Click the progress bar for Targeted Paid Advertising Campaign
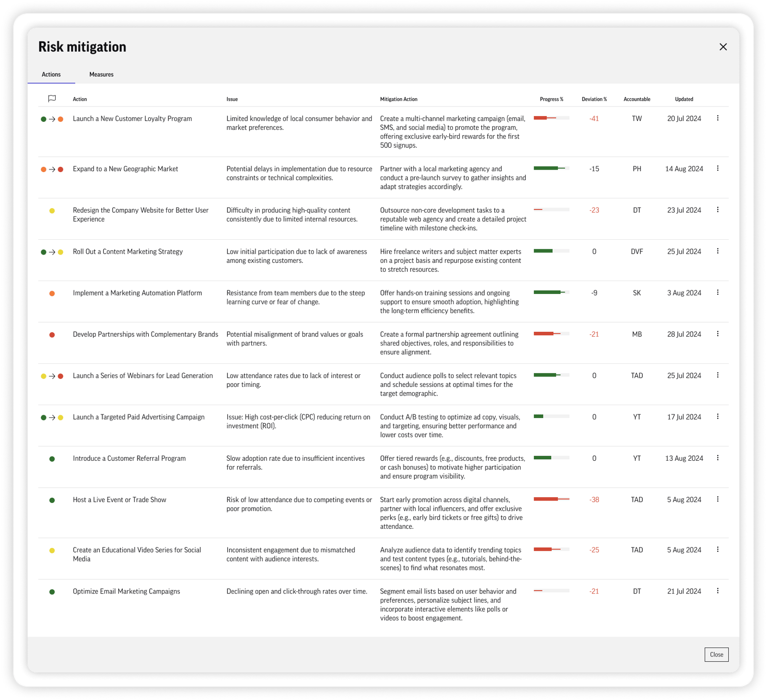Screen dimensions: 767x700 coord(551,417)
